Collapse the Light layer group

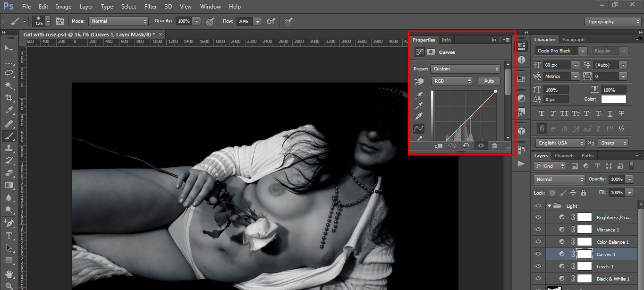coord(549,206)
